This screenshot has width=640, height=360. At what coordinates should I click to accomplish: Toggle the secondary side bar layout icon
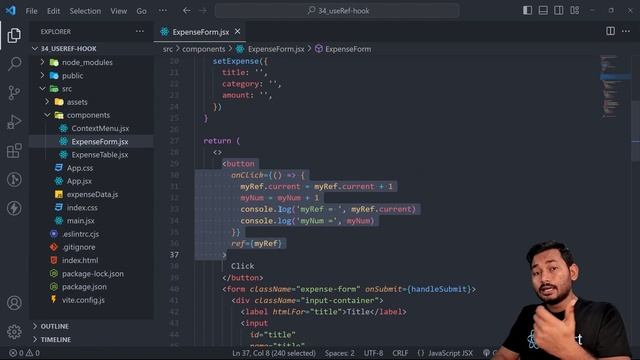click(x=559, y=11)
